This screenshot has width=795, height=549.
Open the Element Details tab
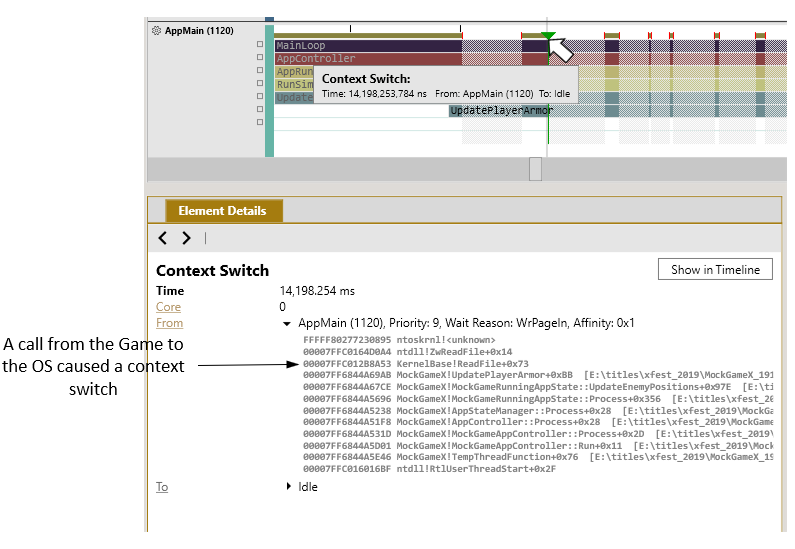pos(224,211)
